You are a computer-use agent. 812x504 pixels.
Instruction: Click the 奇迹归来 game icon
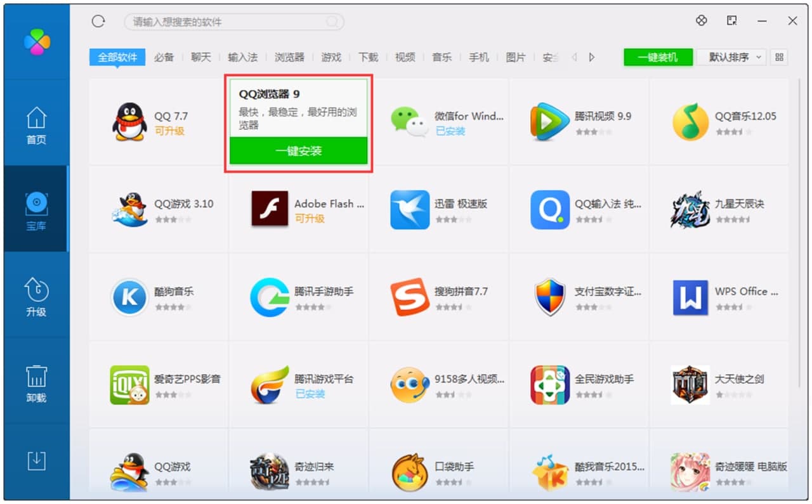(x=270, y=472)
